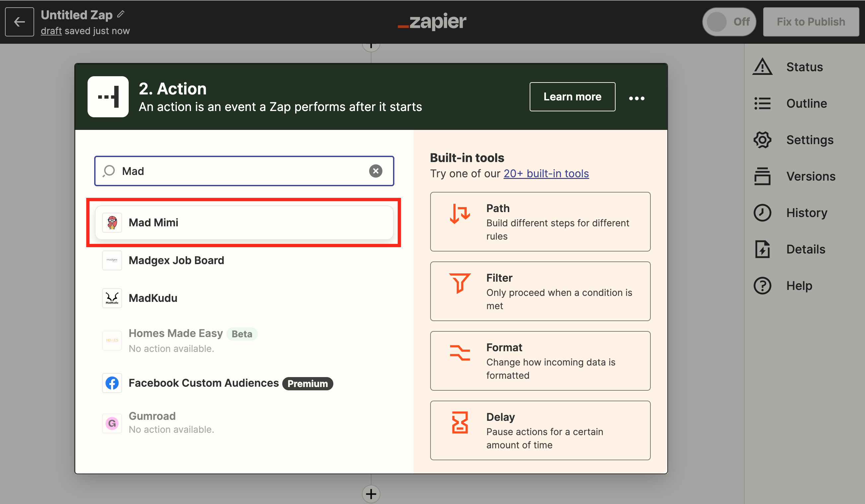Click the MadKudu logo icon
The image size is (865, 504).
[112, 298]
